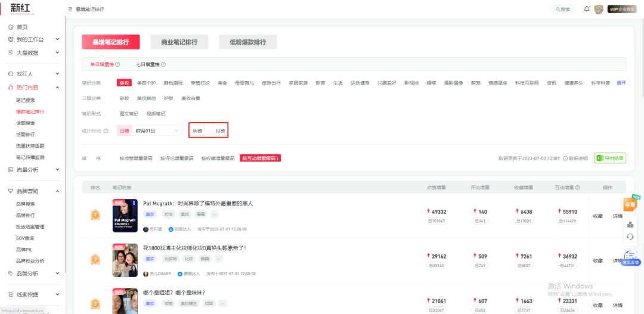Collapse the 热门内容 sidebar section
The height and width of the screenshot is (314, 644).
tap(57, 88)
